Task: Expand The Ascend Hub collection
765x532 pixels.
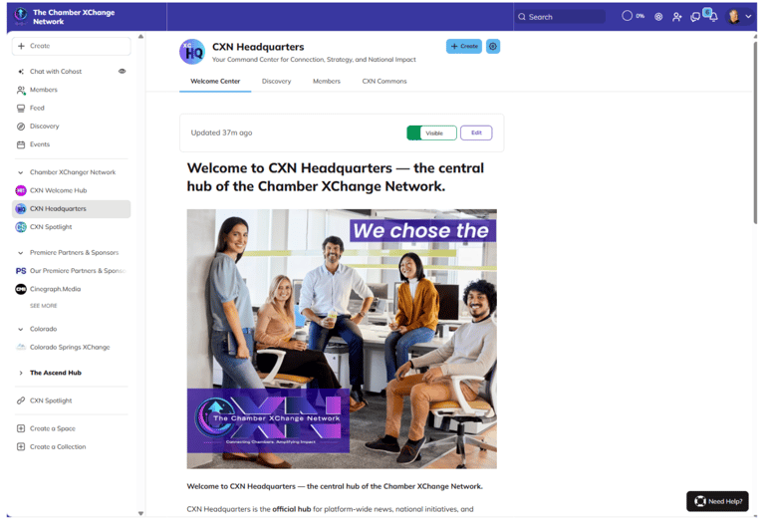Action: pyautogui.click(x=21, y=373)
